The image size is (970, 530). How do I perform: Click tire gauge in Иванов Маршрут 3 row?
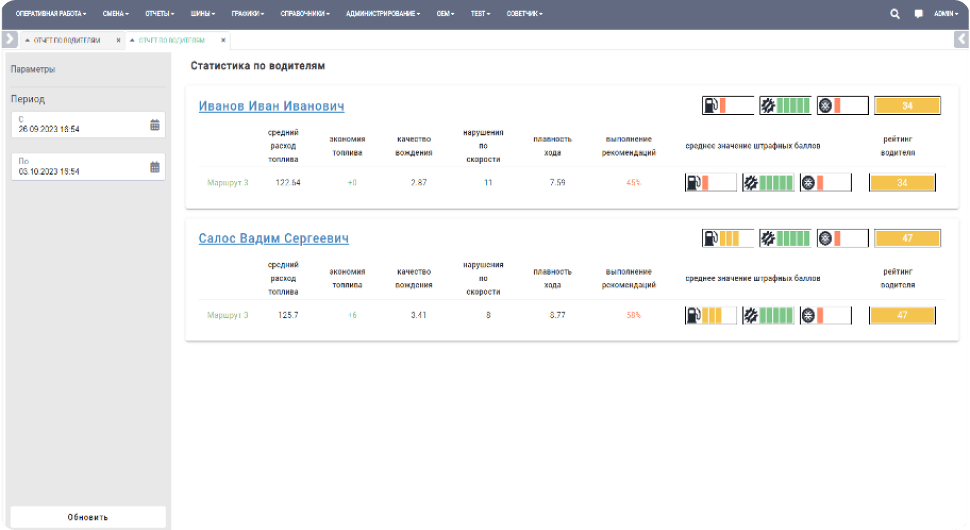(x=826, y=183)
